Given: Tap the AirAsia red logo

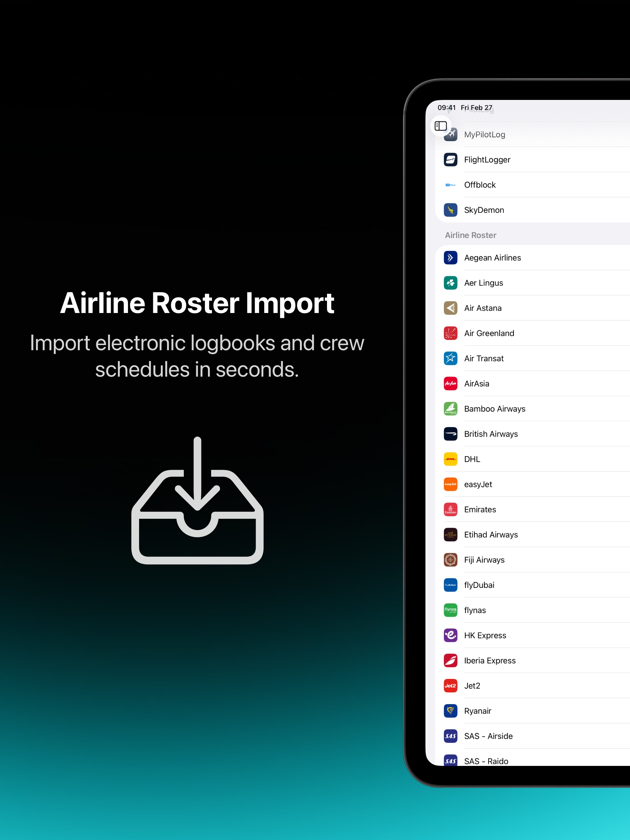Looking at the screenshot, I should click(451, 383).
